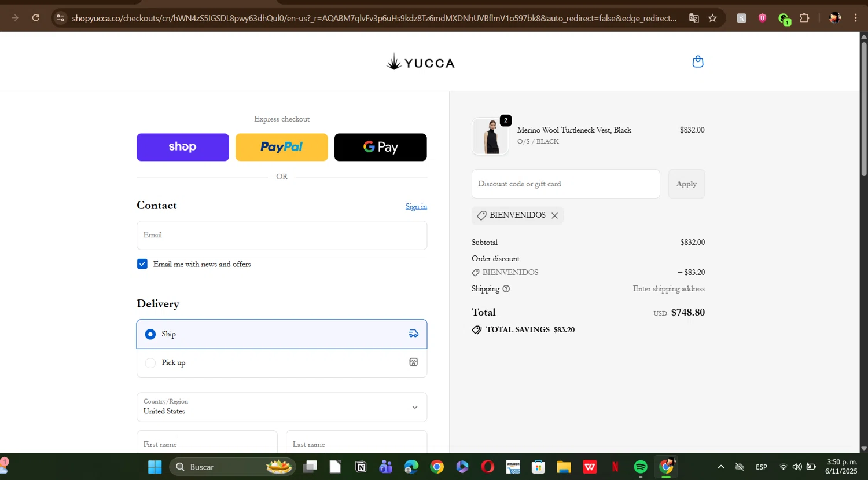
Task: Click the Sign in link
Action: tap(416, 207)
